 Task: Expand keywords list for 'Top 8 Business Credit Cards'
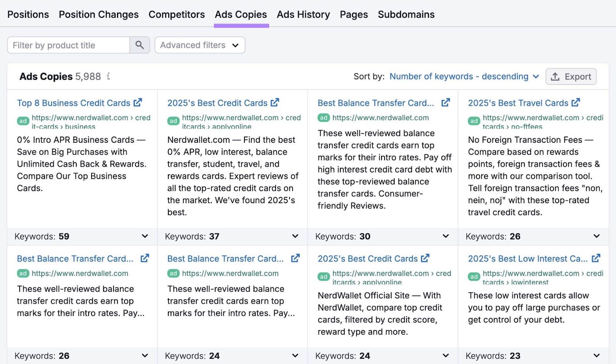point(144,236)
